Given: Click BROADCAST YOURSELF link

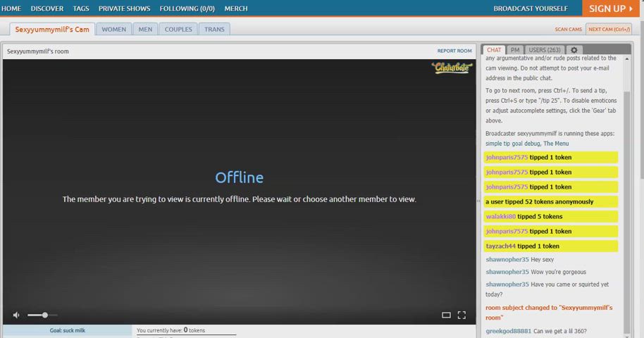Looking at the screenshot, I should (531, 8).
